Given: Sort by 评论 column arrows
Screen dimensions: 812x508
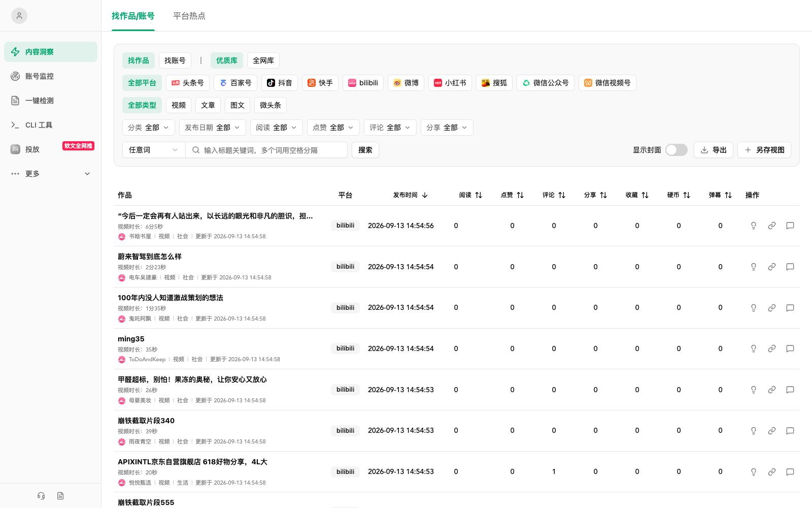Looking at the screenshot, I should pyautogui.click(x=562, y=195).
